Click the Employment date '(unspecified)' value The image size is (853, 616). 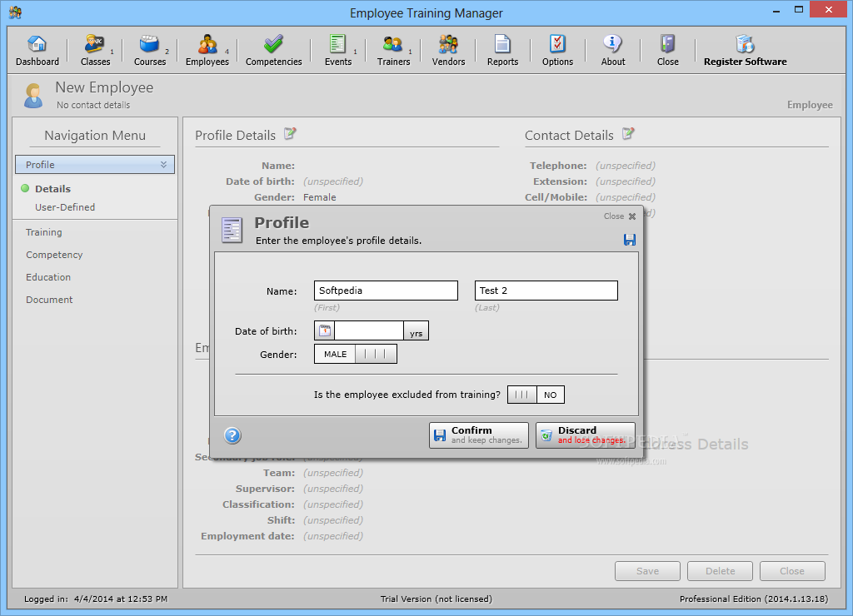333,535
